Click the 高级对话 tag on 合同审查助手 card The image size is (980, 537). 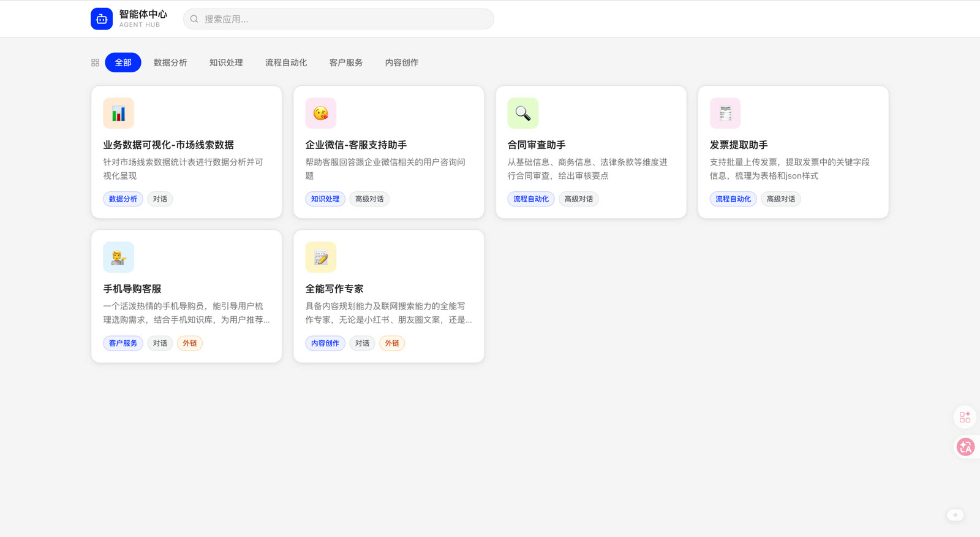pyautogui.click(x=579, y=199)
